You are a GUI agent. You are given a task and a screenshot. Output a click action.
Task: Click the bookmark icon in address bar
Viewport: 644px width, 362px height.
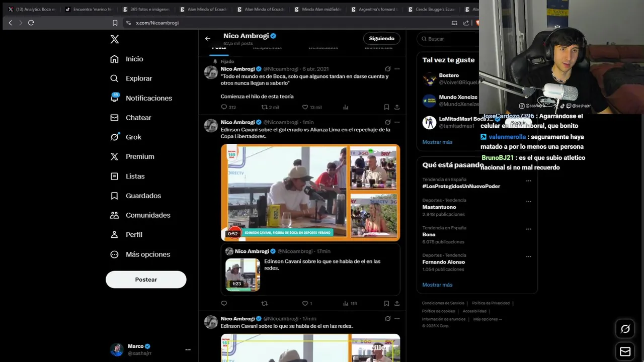115,23
